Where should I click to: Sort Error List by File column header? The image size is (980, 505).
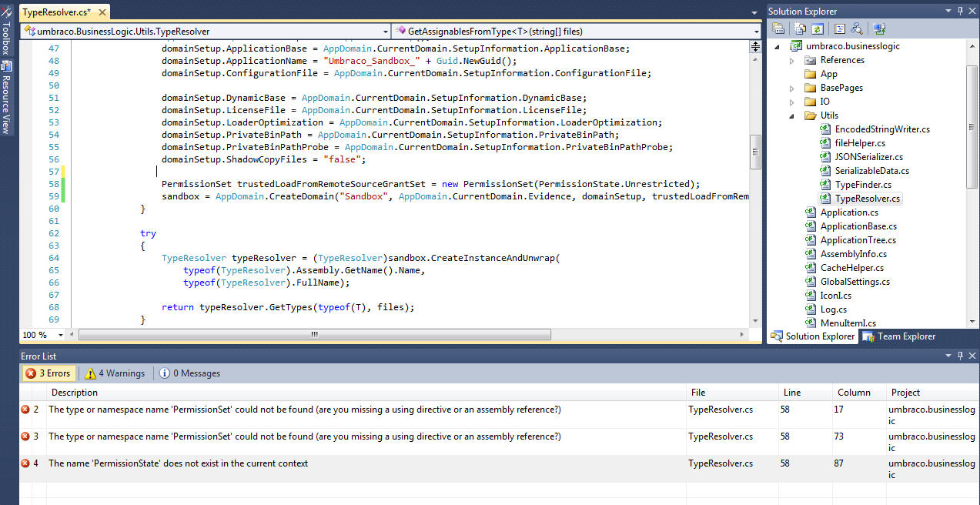(x=731, y=393)
